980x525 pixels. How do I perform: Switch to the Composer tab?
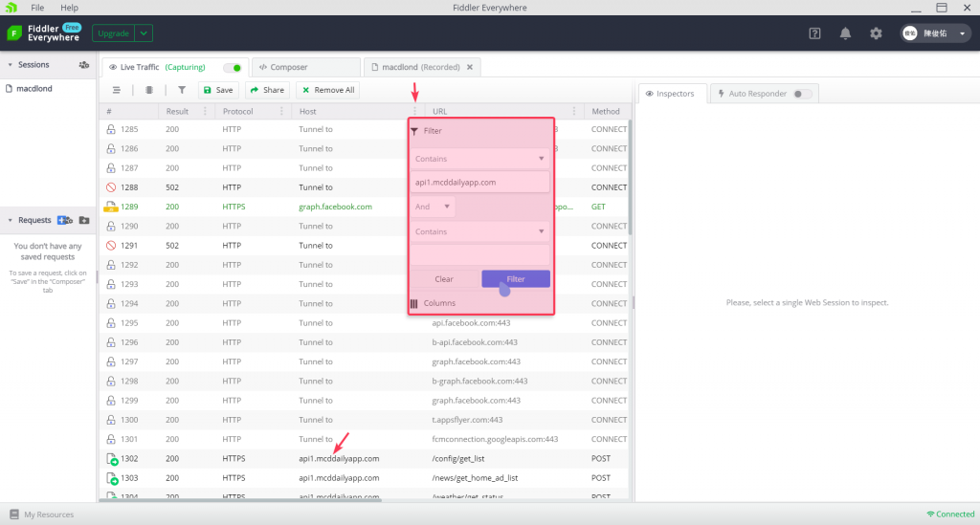click(305, 68)
